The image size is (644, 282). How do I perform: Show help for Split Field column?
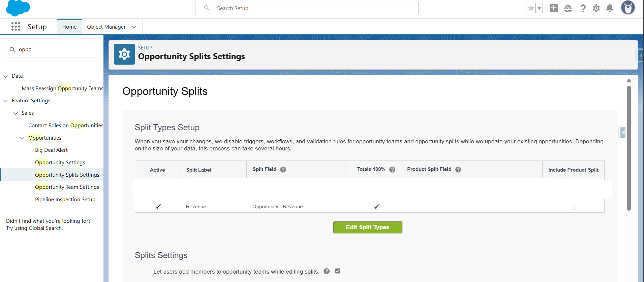pyautogui.click(x=283, y=170)
